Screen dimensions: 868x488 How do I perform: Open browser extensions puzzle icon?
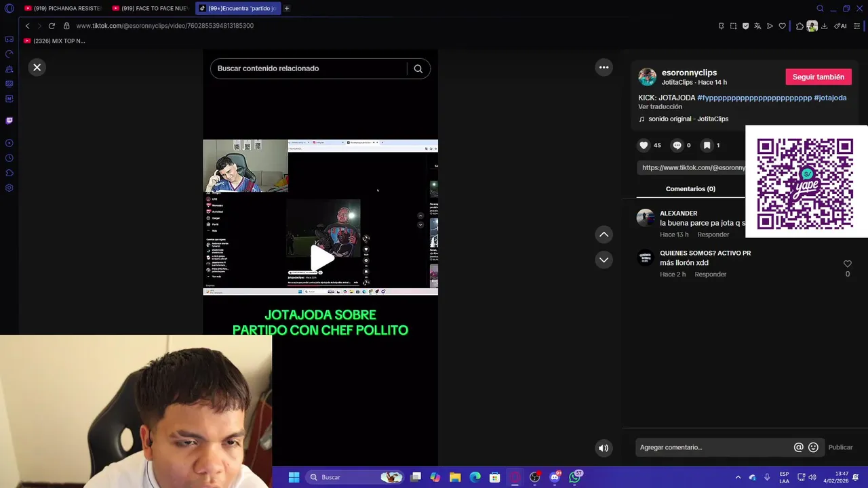pos(800,26)
